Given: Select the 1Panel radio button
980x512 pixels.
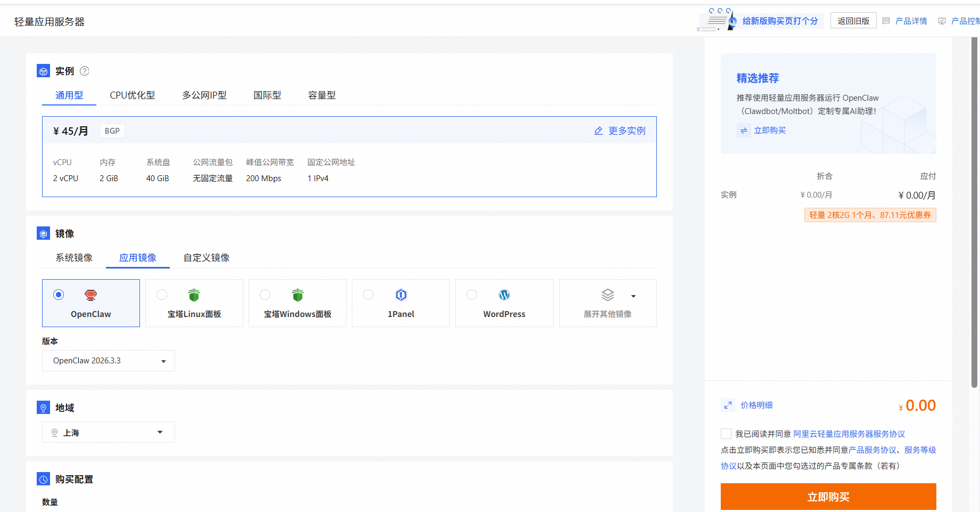Looking at the screenshot, I should [x=368, y=295].
